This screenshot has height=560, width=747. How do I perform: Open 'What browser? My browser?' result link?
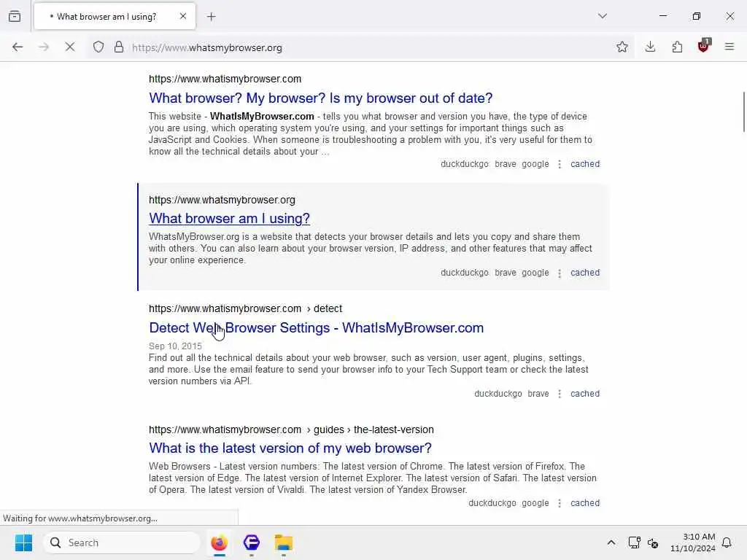pos(321,98)
